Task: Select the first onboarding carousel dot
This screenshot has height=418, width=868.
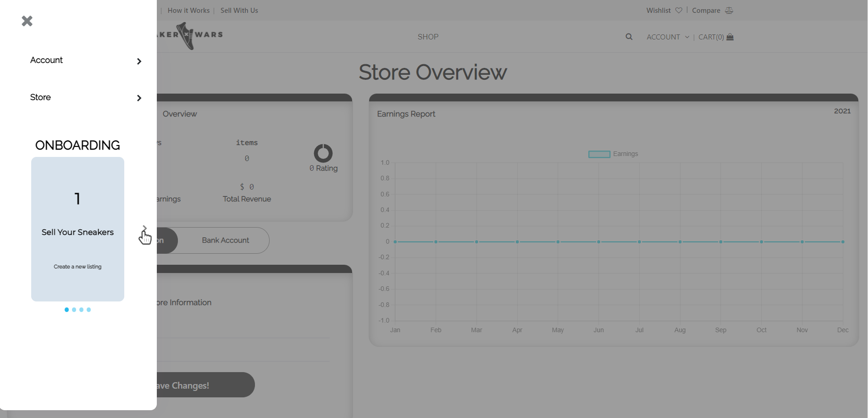Action: click(x=66, y=310)
